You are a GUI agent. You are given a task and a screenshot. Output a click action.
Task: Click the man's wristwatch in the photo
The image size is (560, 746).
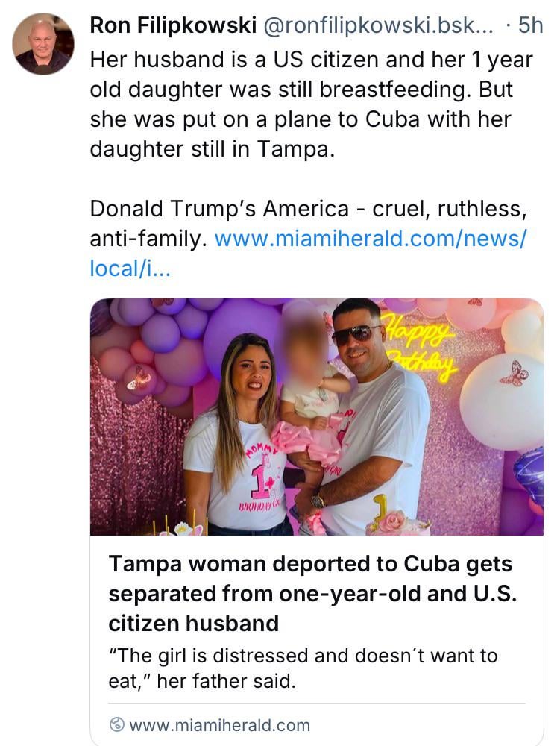coord(318,501)
